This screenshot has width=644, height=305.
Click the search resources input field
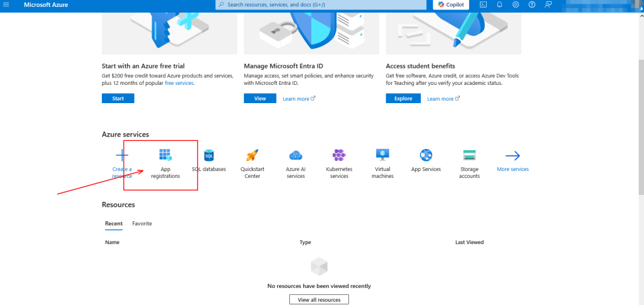click(x=321, y=4)
